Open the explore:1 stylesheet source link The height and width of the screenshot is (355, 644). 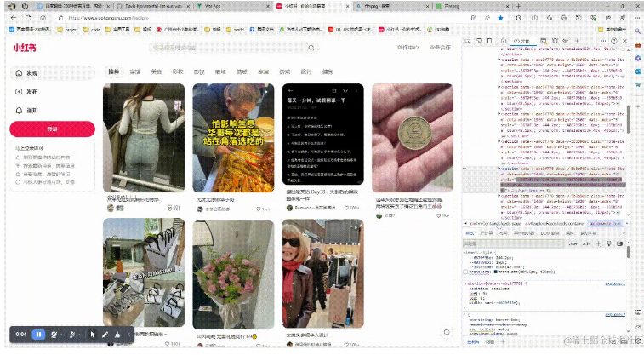pos(615,283)
